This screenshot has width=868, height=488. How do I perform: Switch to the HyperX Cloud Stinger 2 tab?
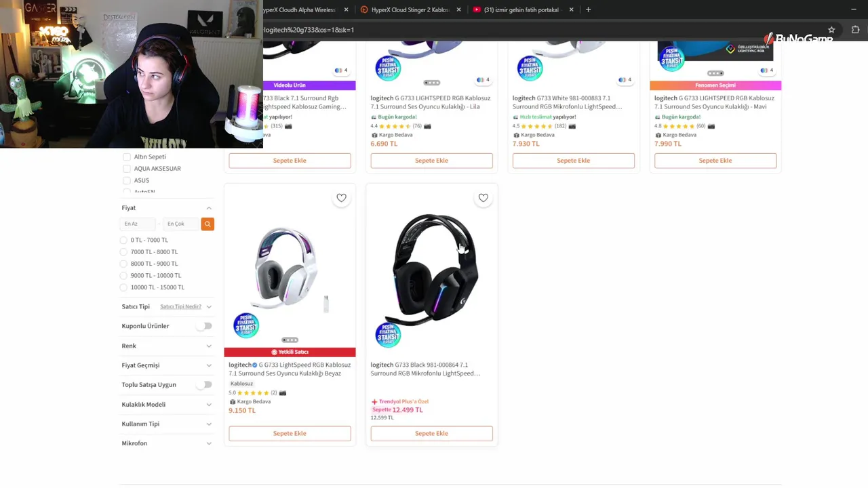click(x=410, y=9)
